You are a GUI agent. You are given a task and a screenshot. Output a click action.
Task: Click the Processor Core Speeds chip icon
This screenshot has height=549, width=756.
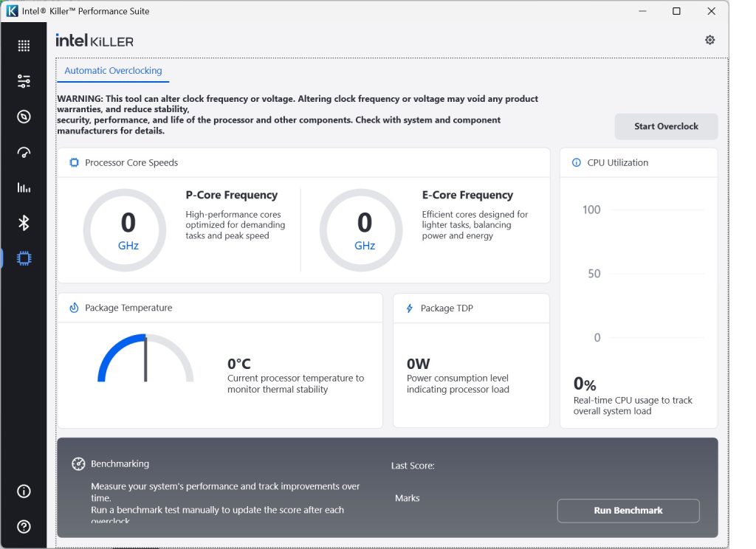(x=74, y=162)
